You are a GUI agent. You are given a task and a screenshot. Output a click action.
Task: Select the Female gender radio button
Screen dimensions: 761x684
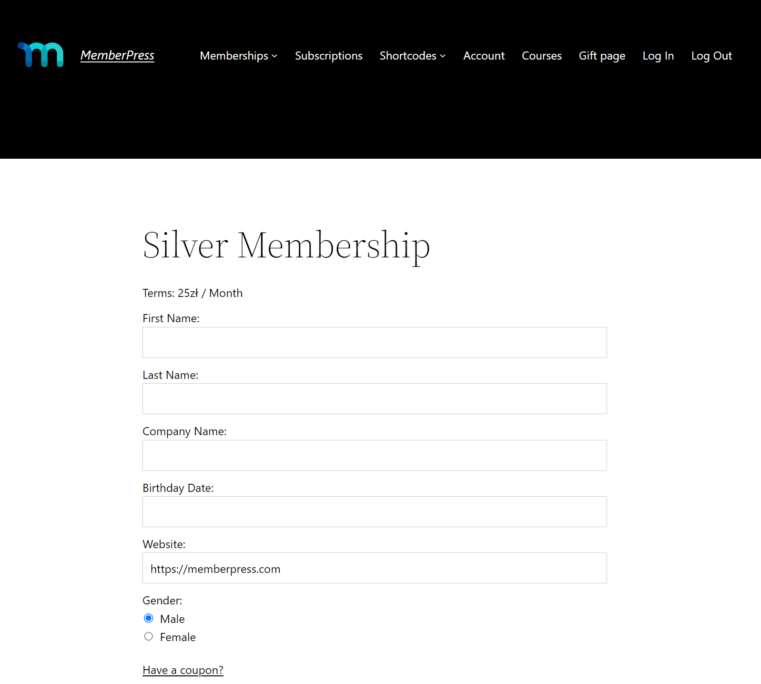[149, 636]
